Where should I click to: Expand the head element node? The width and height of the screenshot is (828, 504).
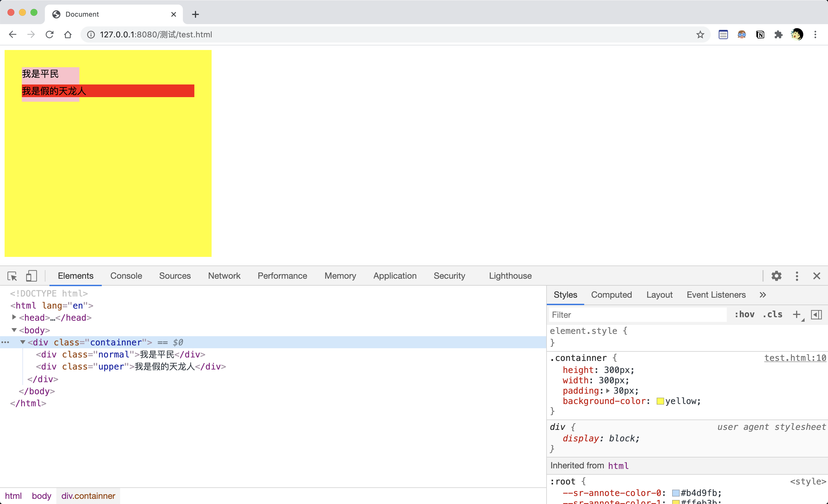pos(14,317)
